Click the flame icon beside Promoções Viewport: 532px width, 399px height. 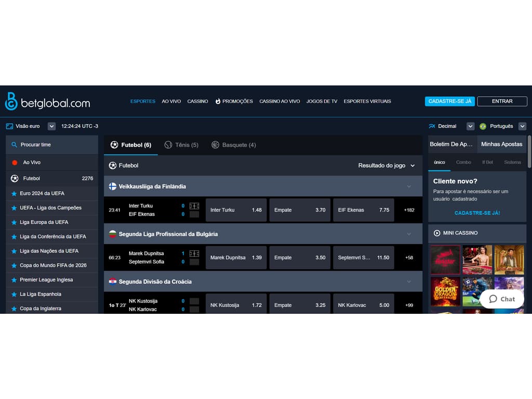218,101
